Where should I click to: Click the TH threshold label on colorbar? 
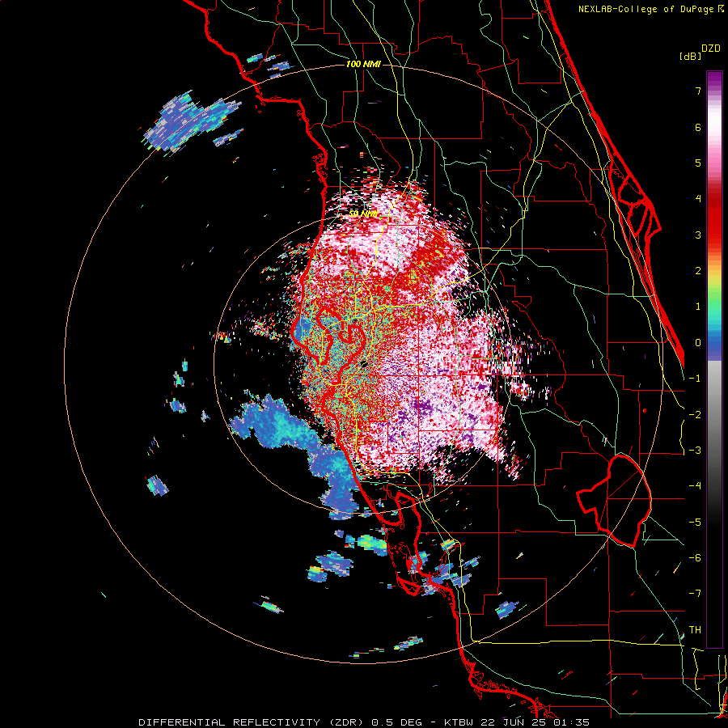[695, 630]
